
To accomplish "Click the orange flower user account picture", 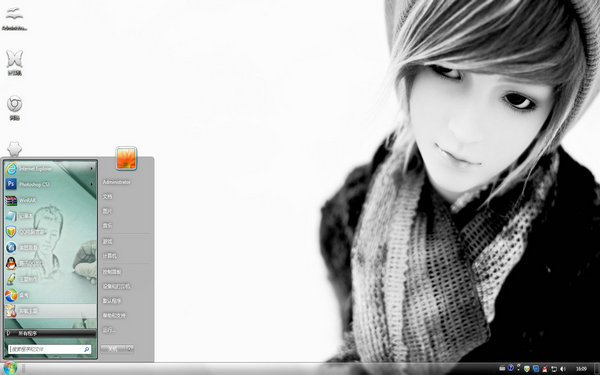I will click(x=126, y=158).
